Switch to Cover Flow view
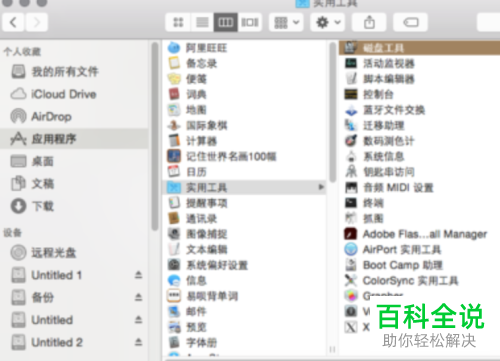 click(250, 22)
